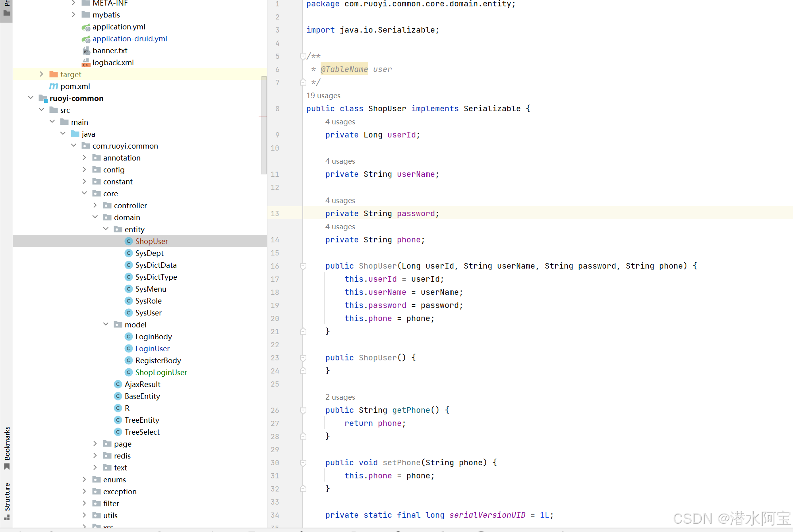
Task: Click the LoginBody class icon
Action: [x=129, y=337]
